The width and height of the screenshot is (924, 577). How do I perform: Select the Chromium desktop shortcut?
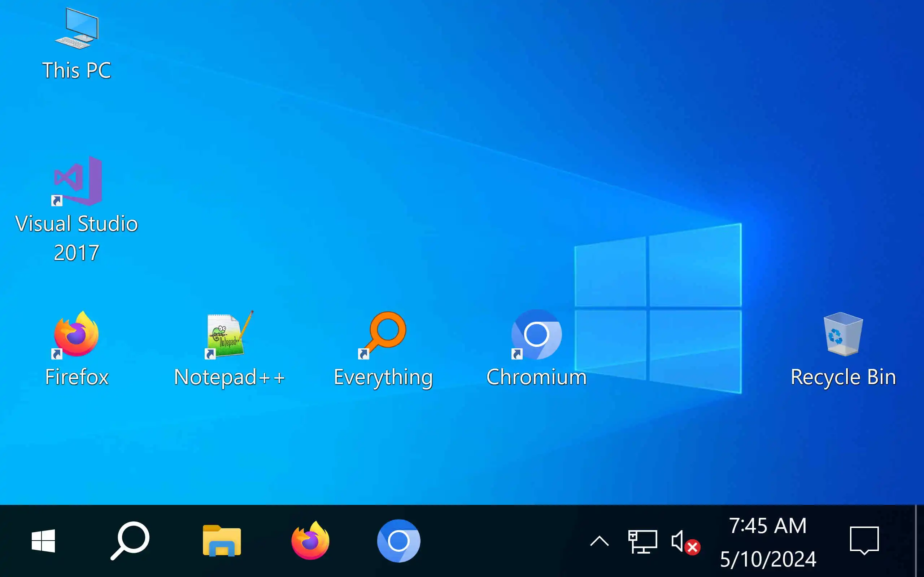pyautogui.click(x=536, y=334)
